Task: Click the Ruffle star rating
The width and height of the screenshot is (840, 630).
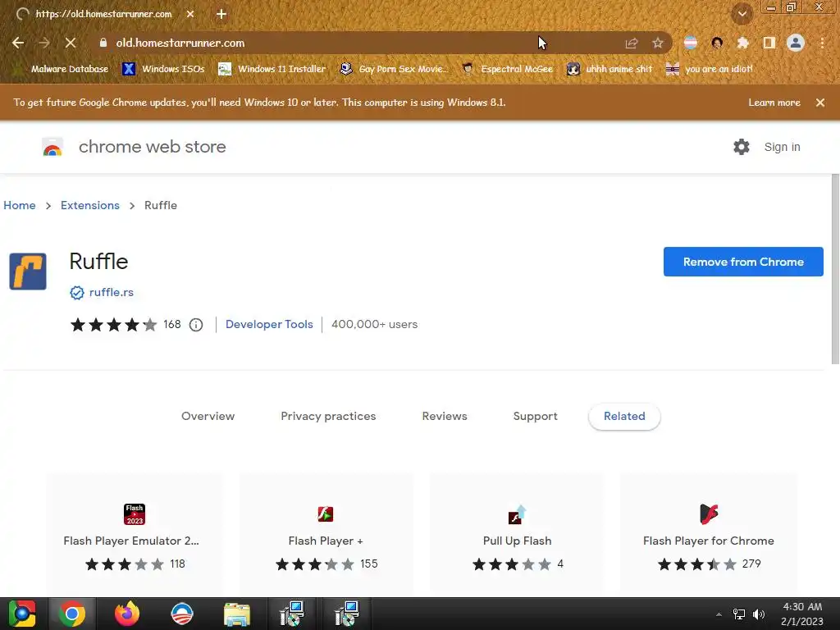Action: [x=113, y=325]
